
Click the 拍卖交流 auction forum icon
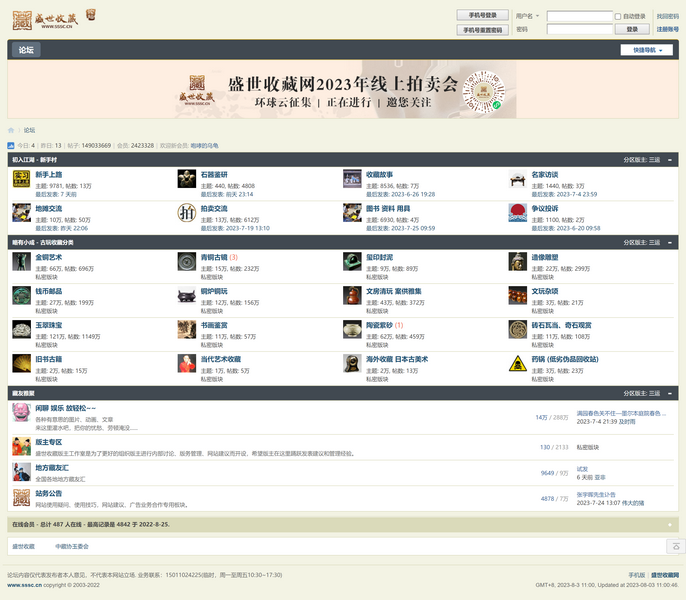point(186,212)
